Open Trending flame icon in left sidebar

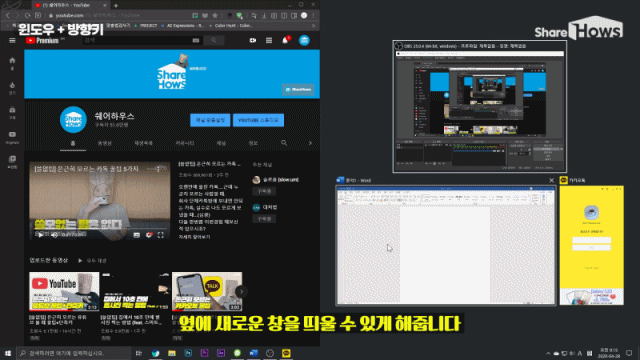(x=12, y=87)
